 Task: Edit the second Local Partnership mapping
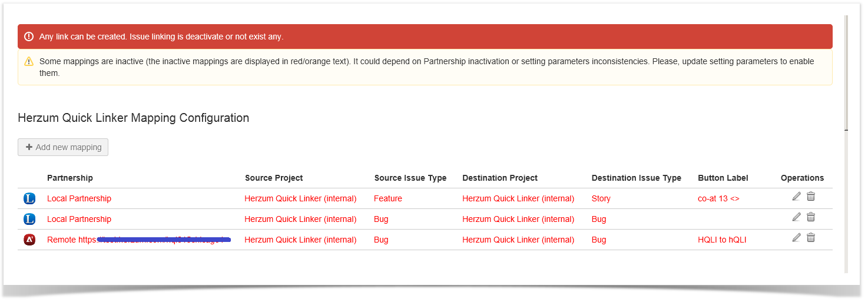[796, 217]
